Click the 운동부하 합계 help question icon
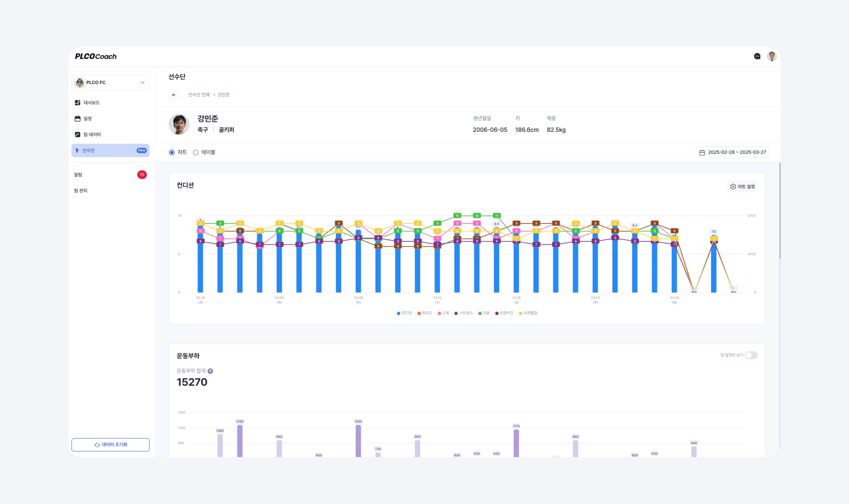849x504 pixels. (210, 371)
